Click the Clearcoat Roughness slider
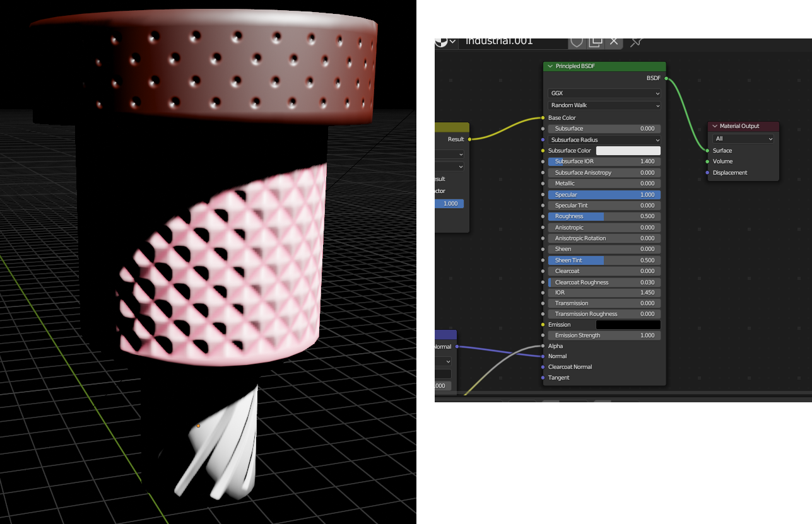Image resolution: width=812 pixels, height=524 pixels. click(x=604, y=282)
